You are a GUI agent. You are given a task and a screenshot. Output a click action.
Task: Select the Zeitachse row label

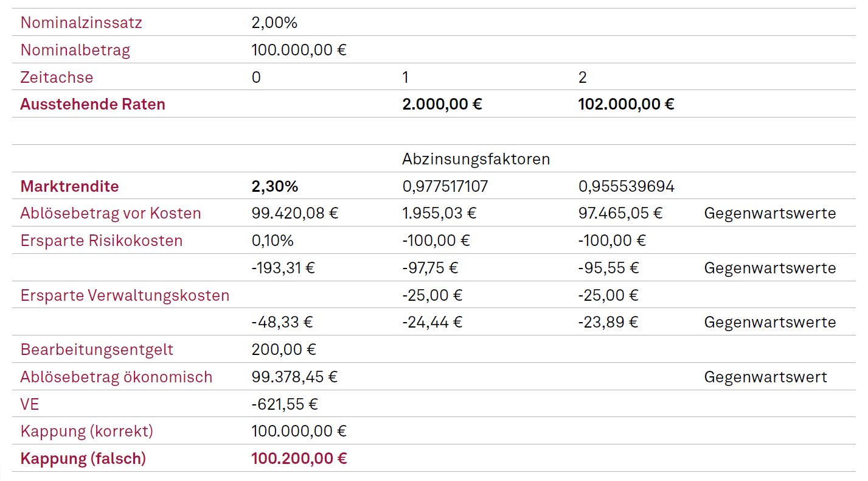[57, 77]
